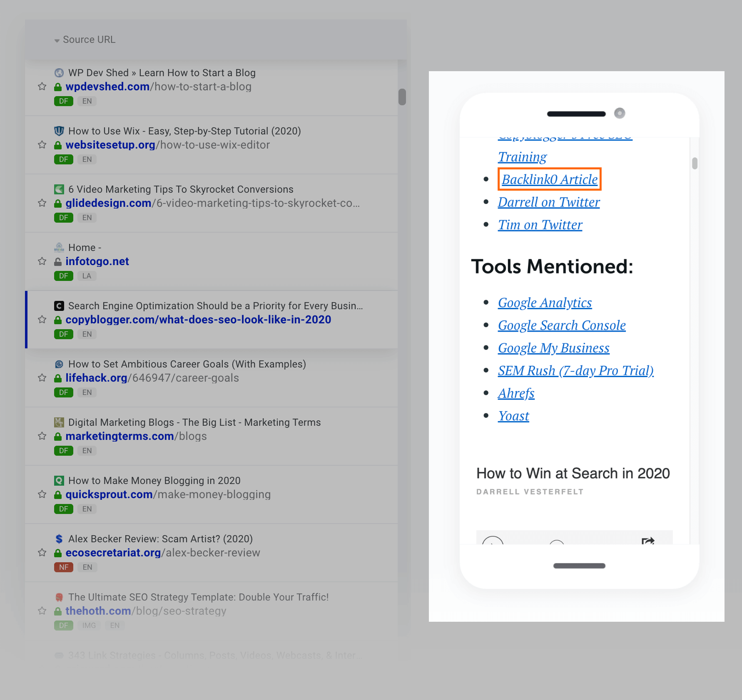Click the Digital Marketing Blogs favicon
The width and height of the screenshot is (742, 700).
(x=59, y=422)
